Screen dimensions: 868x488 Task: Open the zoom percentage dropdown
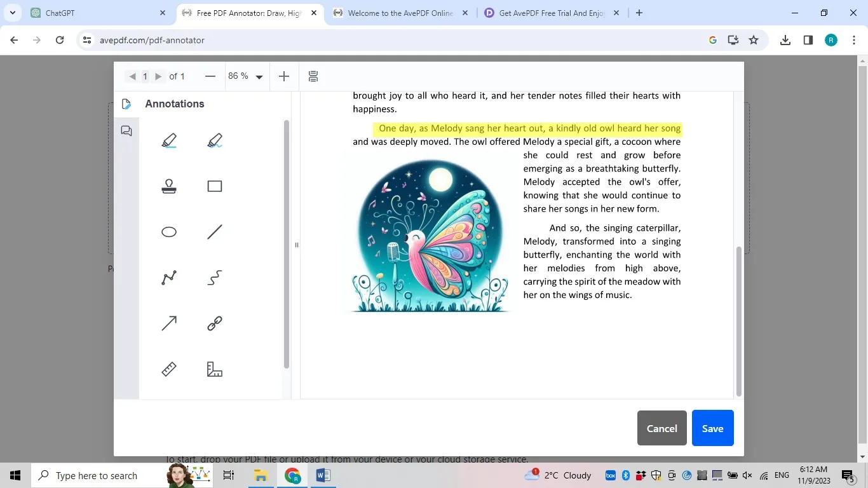[258, 76]
